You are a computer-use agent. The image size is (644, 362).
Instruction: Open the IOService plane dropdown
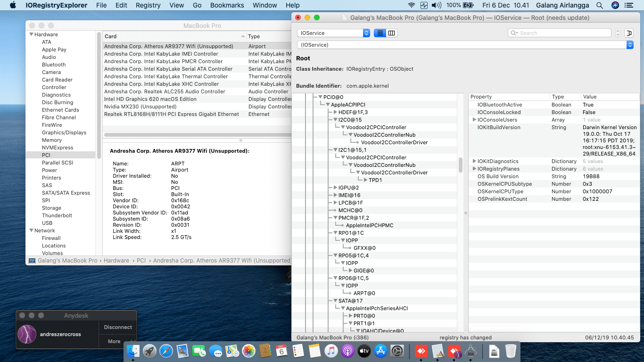click(333, 33)
